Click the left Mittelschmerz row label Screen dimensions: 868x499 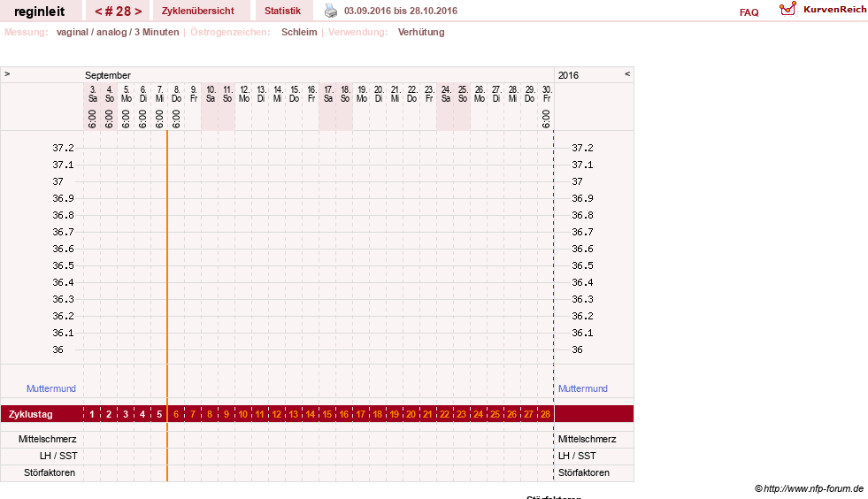point(47,439)
